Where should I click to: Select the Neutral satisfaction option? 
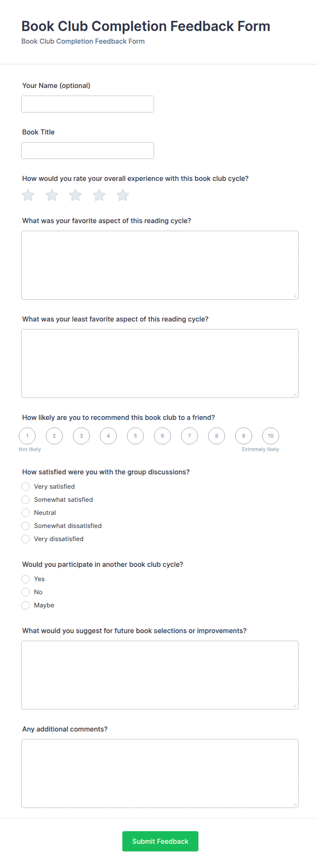[26, 512]
